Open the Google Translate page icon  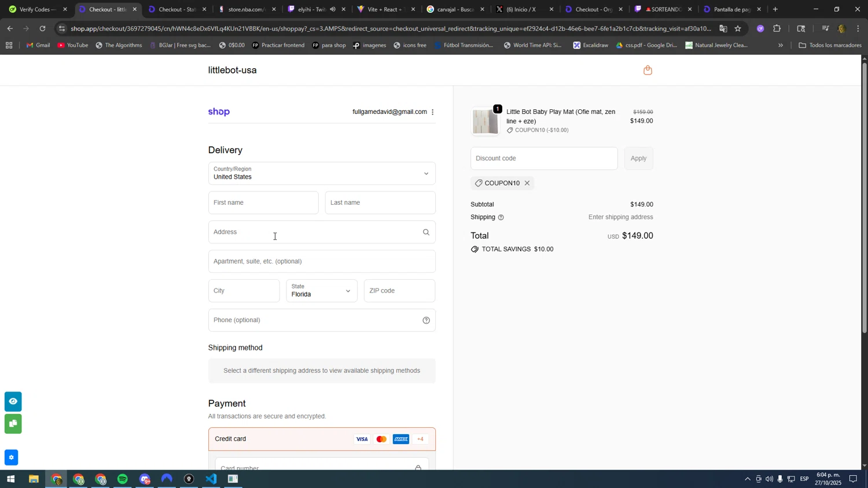click(x=723, y=28)
